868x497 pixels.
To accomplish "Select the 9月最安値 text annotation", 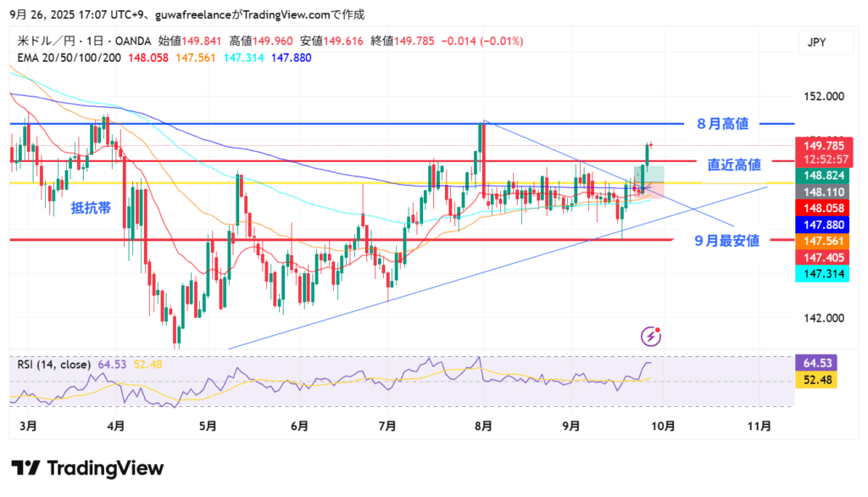I will pos(726,240).
